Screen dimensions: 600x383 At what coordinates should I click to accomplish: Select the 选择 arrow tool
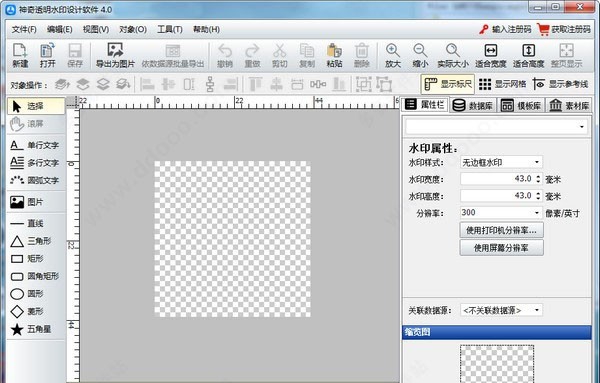click(x=36, y=106)
